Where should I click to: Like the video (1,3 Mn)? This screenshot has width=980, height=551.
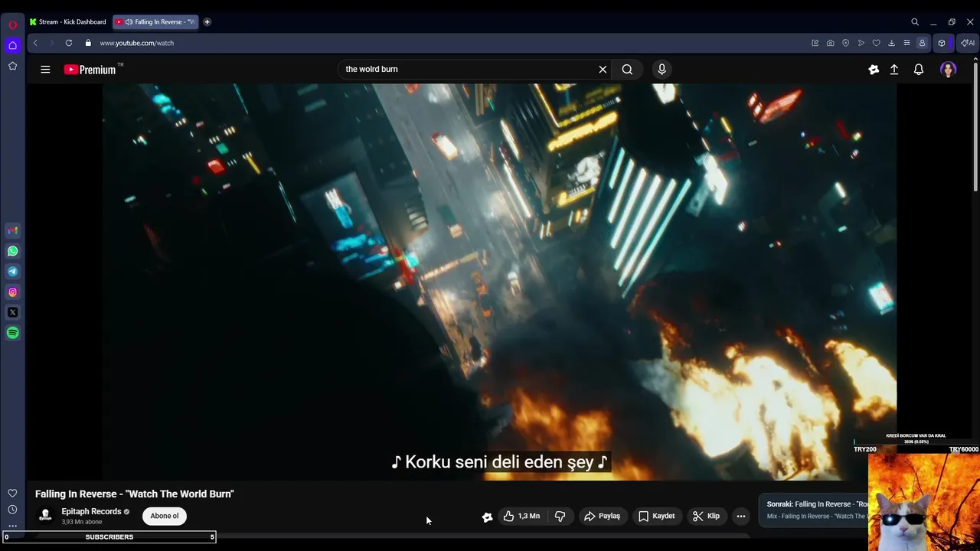(x=521, y=517)
